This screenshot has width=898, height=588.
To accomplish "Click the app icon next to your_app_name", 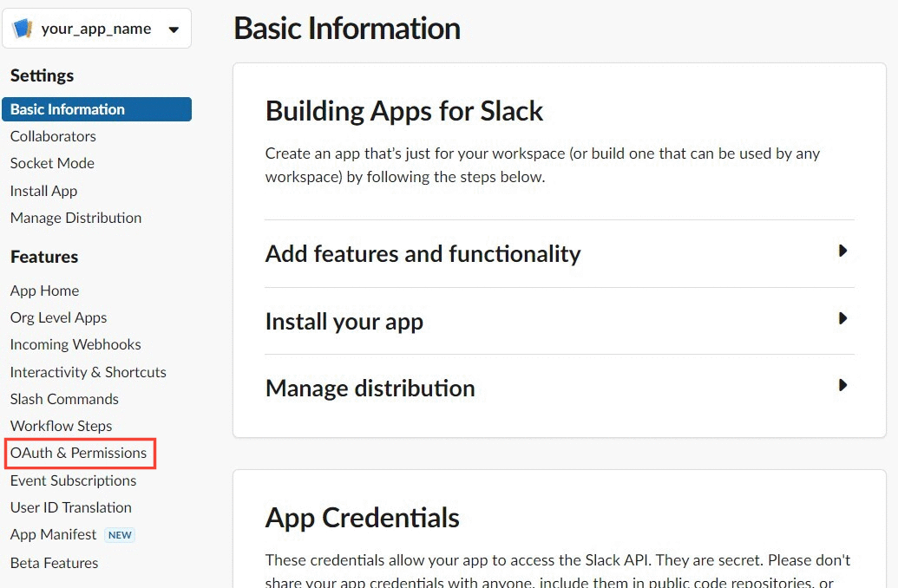I will 22,28.
